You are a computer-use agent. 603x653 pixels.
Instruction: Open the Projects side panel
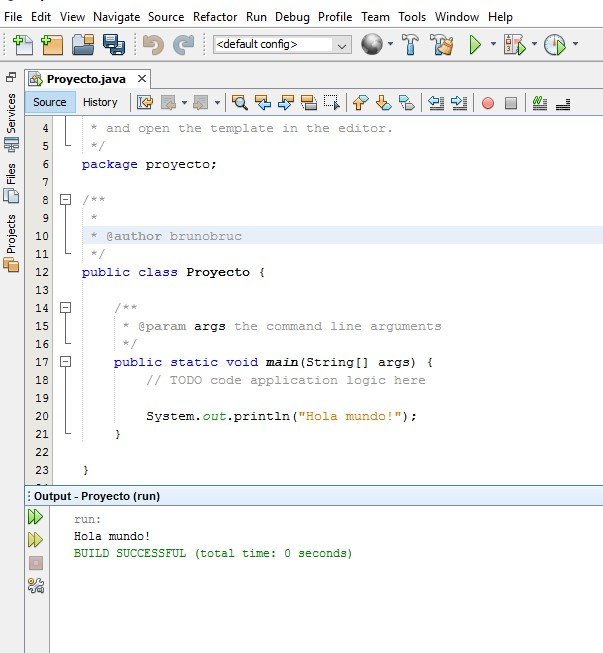coord(11,235)
